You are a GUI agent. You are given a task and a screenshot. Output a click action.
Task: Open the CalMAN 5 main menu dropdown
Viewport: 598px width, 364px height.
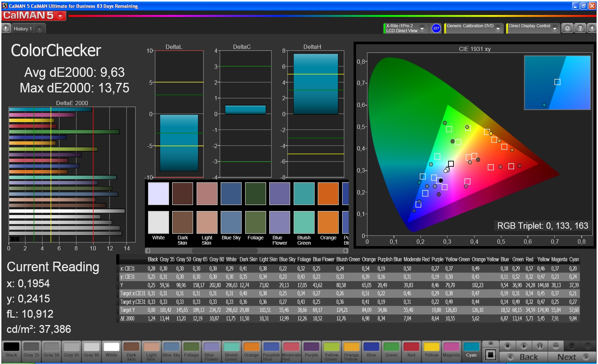point(60,16)
